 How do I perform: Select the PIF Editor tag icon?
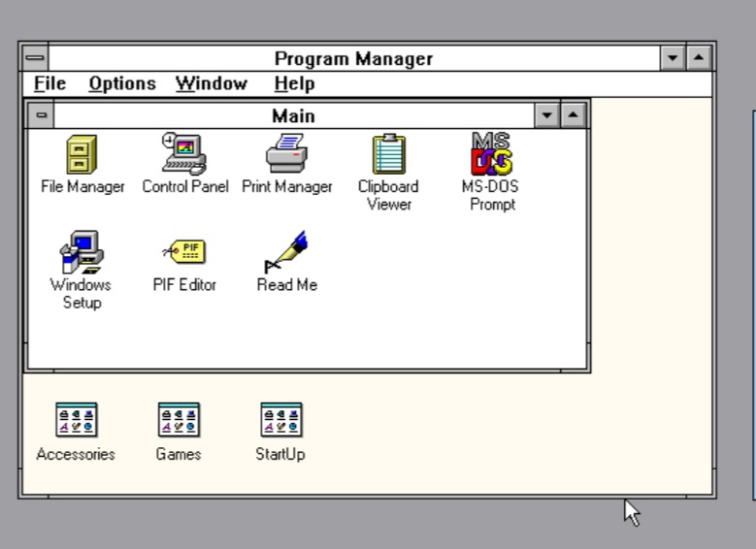(184, 251)
